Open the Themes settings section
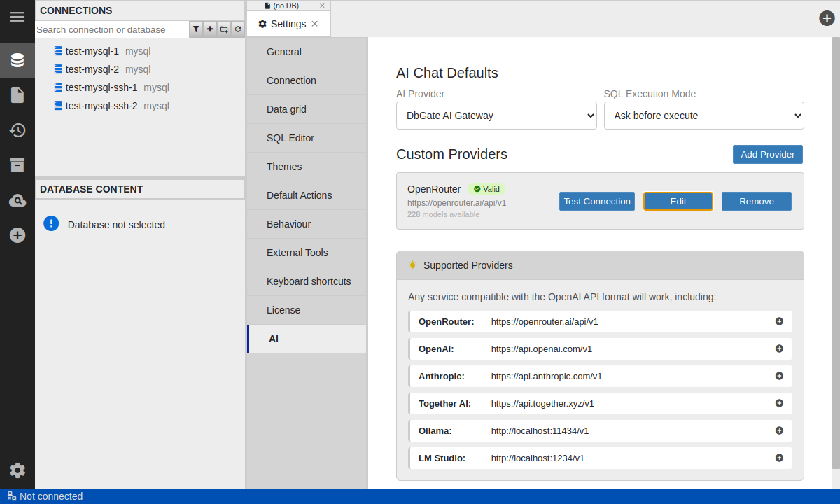The image size is (840, 504). 284,167
